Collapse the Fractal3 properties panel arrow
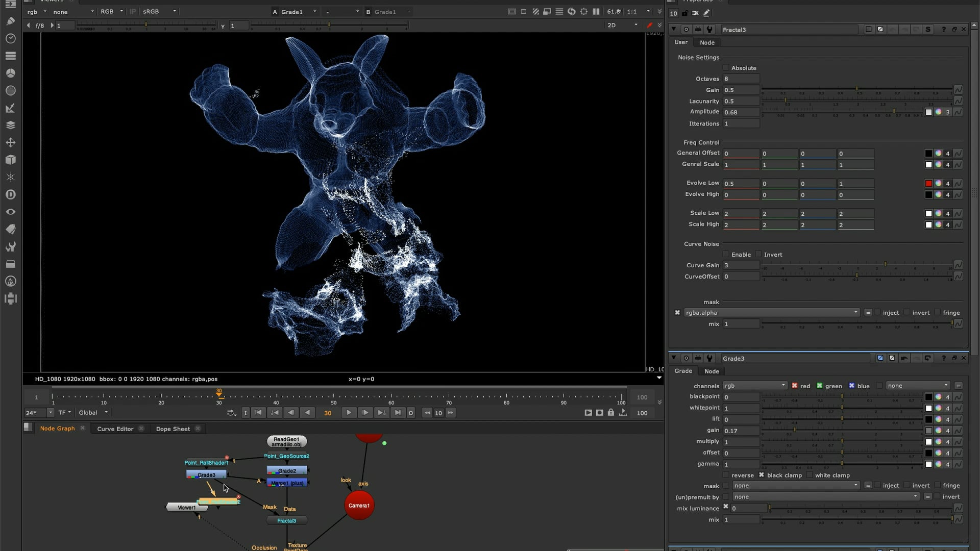This screenshot has width=980, height=551. (674, 30)
